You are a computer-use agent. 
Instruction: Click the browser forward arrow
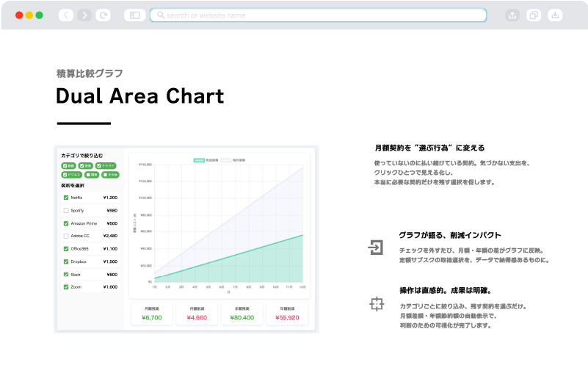tap(84, 15)
